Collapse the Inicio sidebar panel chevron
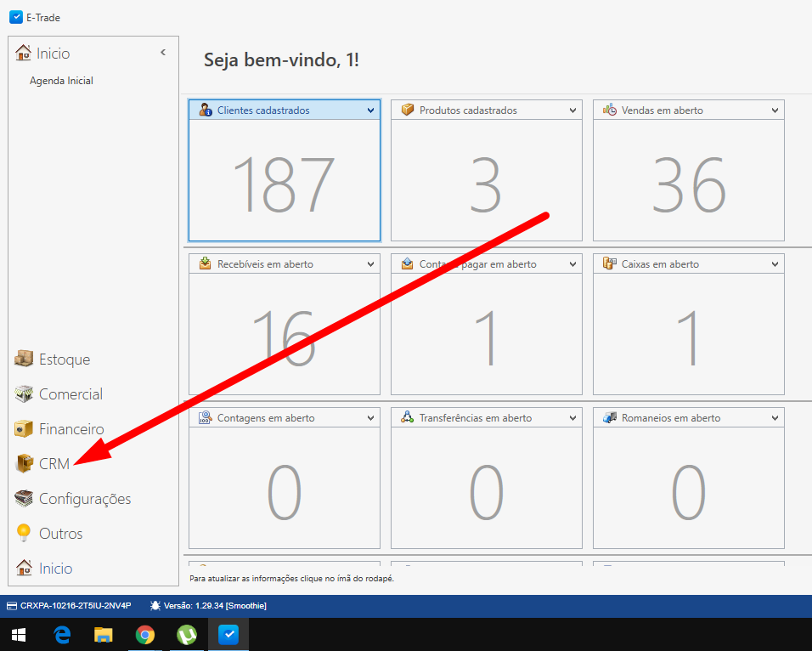Viewport: 812px width, 651px height. pos(163,53)
